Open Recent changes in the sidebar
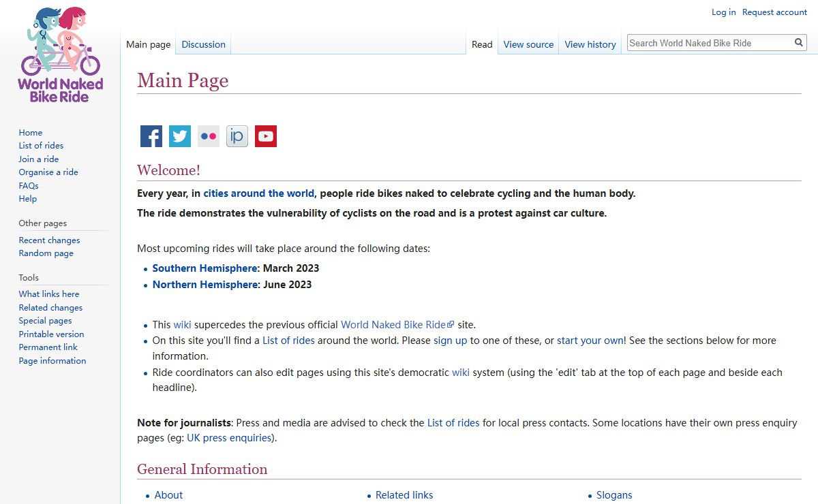818x504 pixels. 49,240
